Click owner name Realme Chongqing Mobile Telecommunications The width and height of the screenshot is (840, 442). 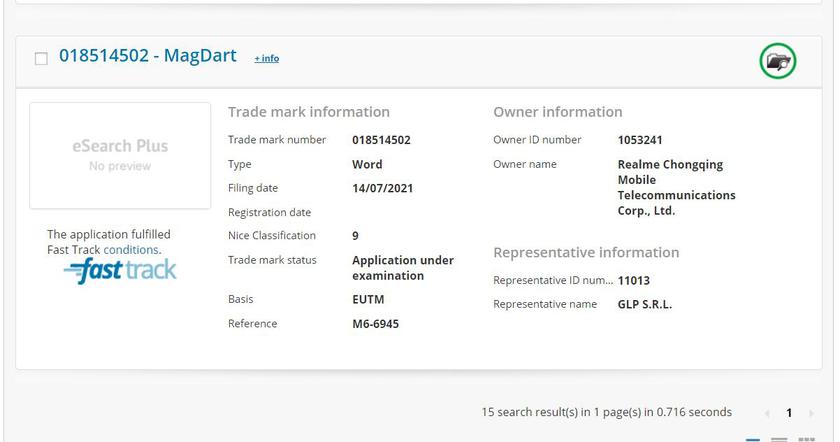click(x=676, y=187)
